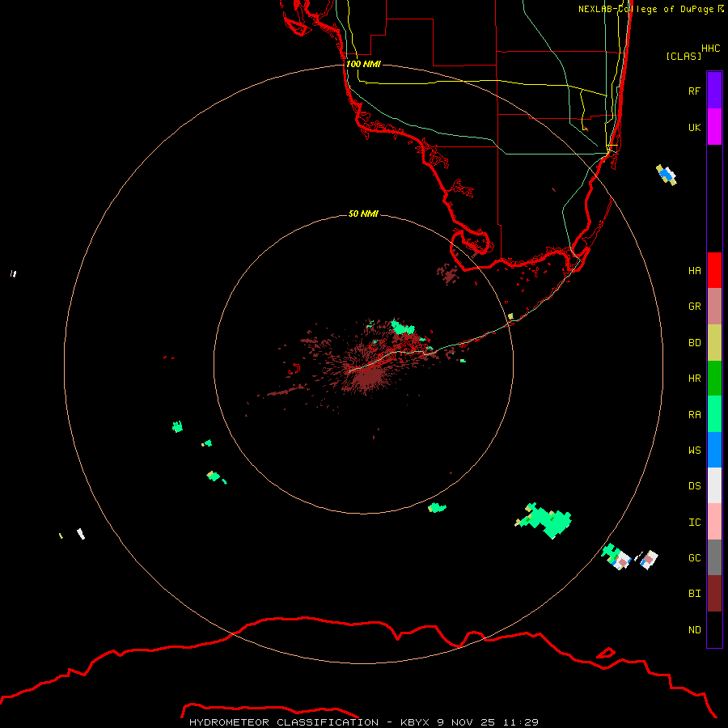This screenshot has height=728, width=728.
Task: Click the "50 NMI" range ring label
Action: point(363,214)
